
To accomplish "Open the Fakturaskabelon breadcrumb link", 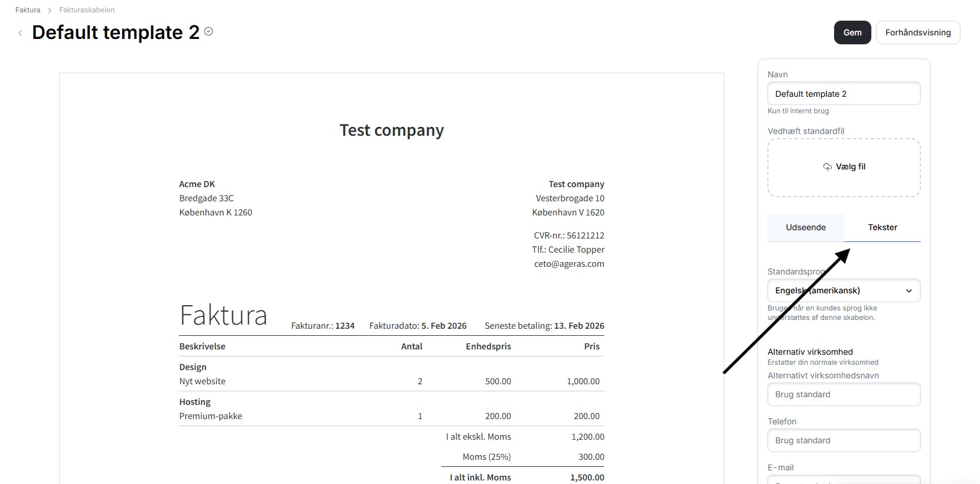I will pos(87,10).
